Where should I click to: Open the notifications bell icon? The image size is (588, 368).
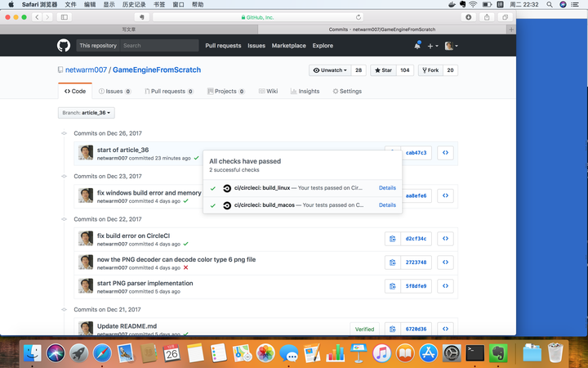click(x=417, y=46)
